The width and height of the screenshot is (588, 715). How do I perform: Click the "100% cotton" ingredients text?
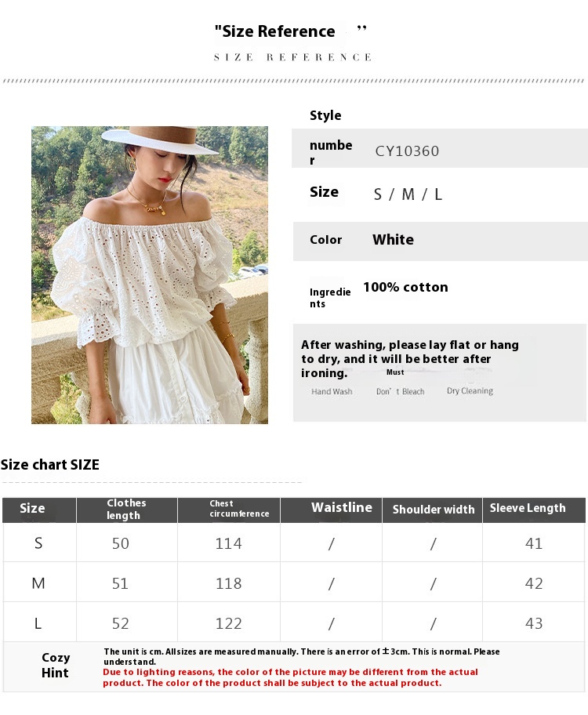click(x=405, y=287)
